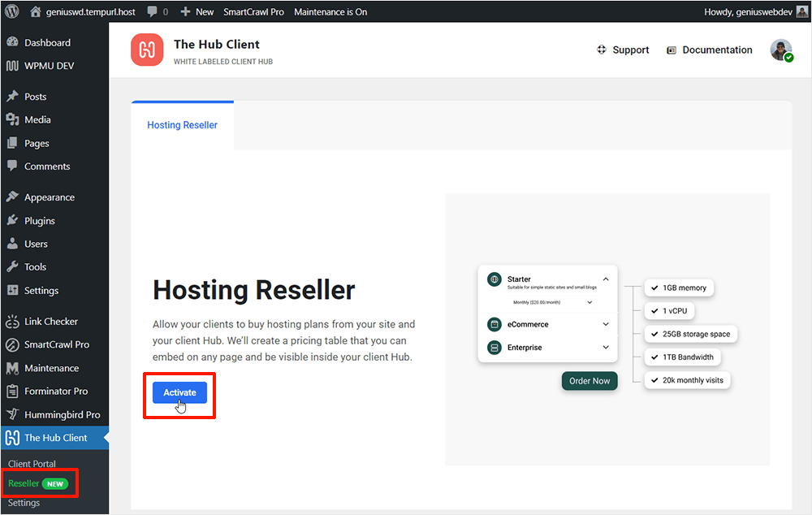Click the green NEW badge
812x515 pixels.
pyautogui.click(x=55, y=484)
